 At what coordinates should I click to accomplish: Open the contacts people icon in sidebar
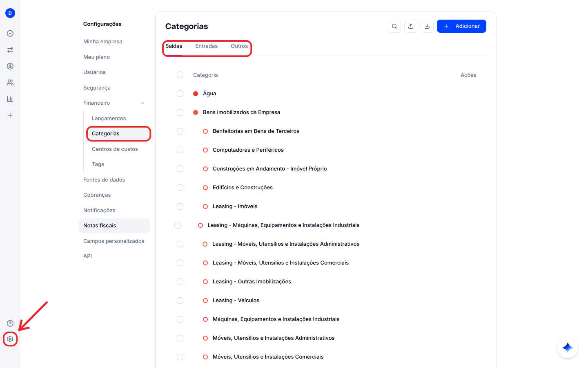[10, 83]
